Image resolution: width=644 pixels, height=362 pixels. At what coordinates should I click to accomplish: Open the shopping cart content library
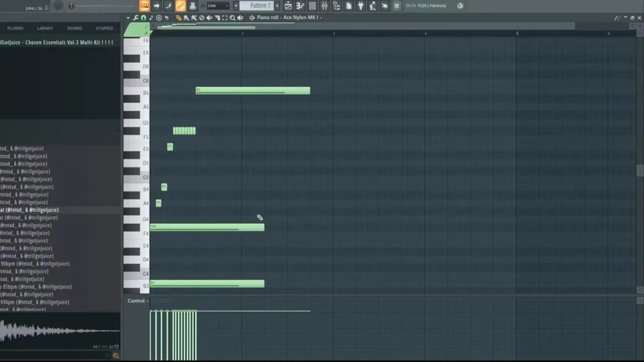pos(396,6)
